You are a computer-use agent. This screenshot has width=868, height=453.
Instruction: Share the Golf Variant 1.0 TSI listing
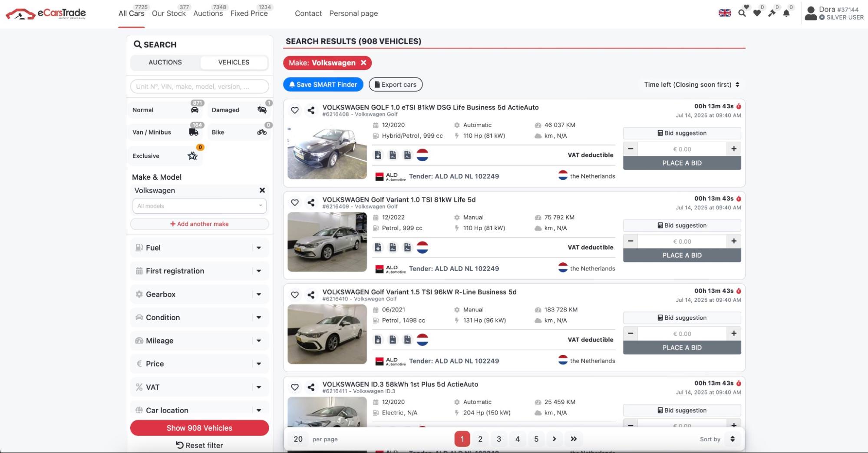point(311,202)
